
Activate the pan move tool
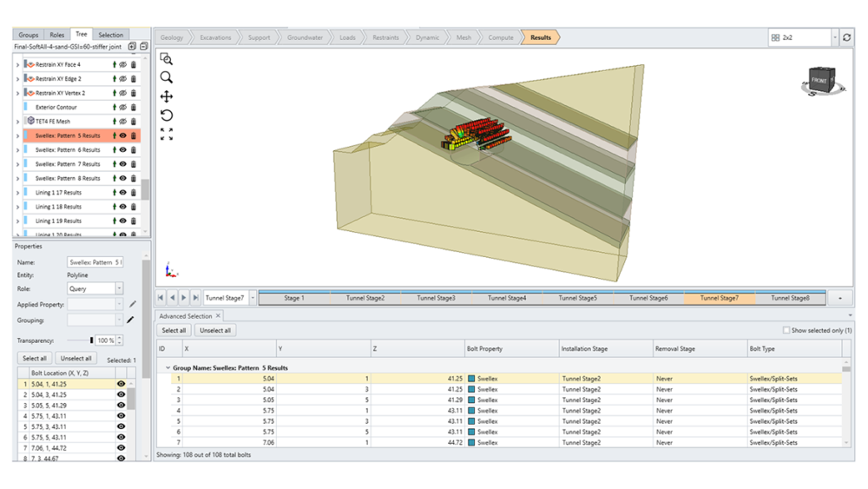tap(166, 96)
